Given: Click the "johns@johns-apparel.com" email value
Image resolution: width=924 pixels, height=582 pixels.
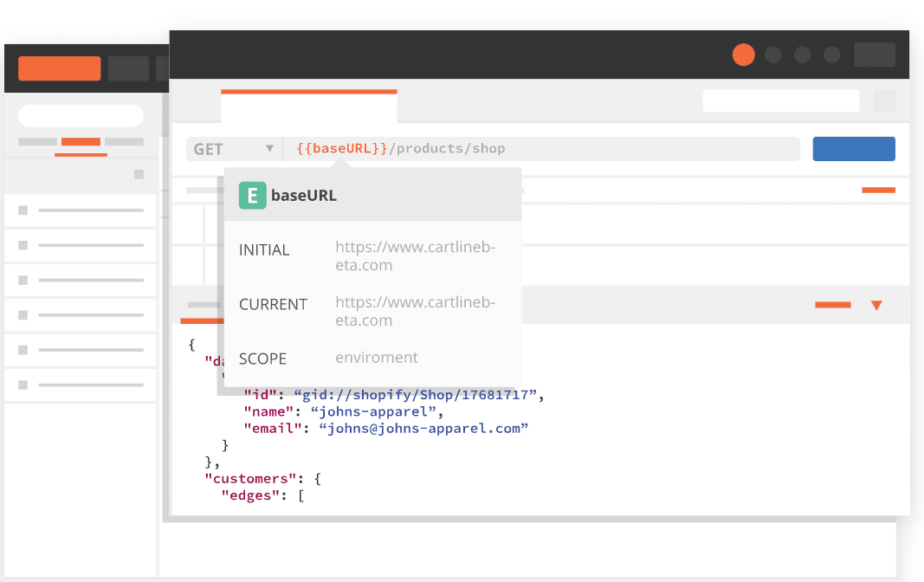Looking at the screenshot, I should pyautogui.click(x=423, y=428).
